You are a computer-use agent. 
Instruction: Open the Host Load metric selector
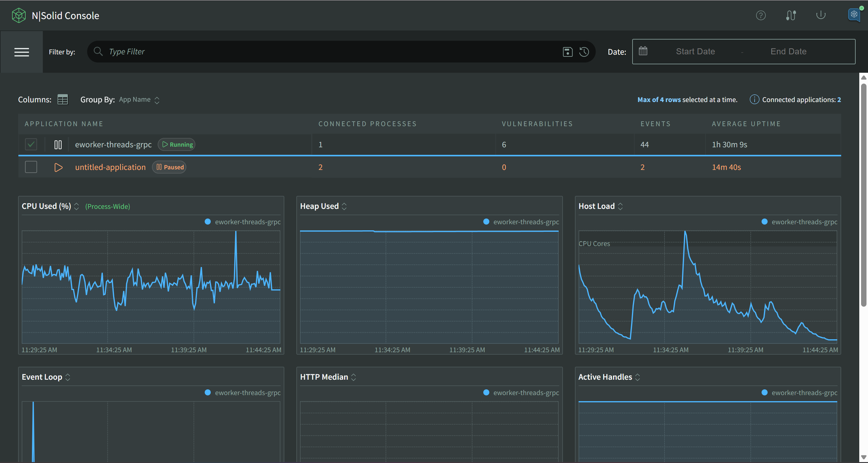[621, 206]
